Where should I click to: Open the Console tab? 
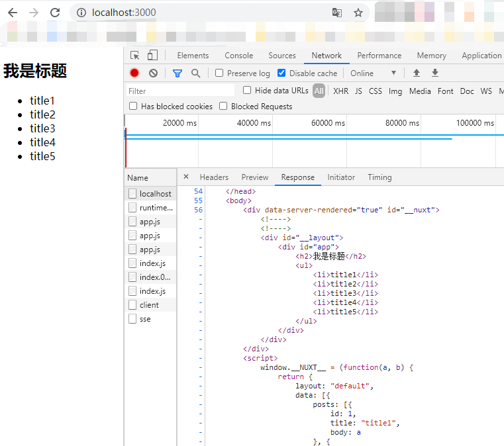(x=239, y=56)
